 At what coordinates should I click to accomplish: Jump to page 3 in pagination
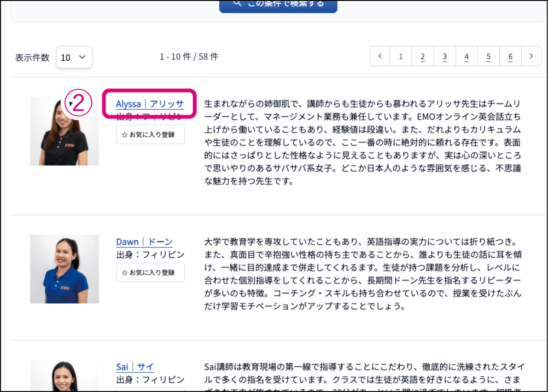coord(444,56)
